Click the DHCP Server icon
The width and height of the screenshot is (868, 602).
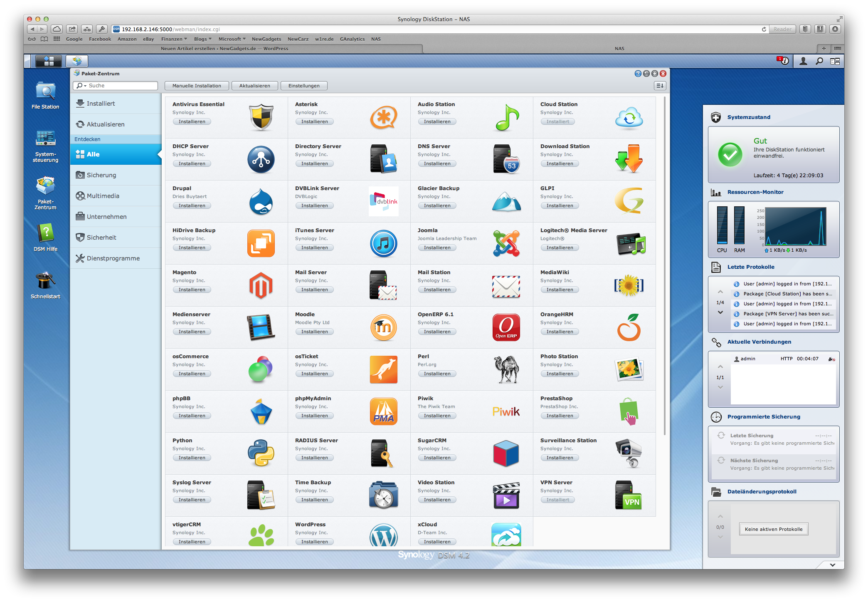261,160
